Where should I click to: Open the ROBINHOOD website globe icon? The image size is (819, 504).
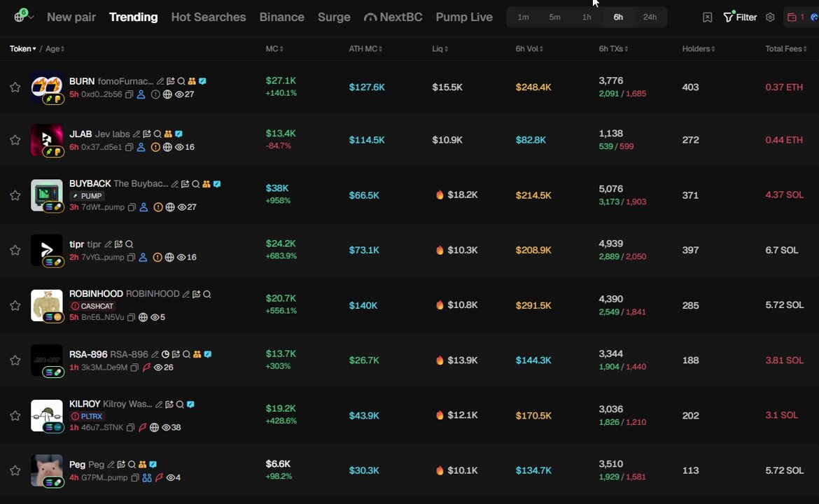(x=143, y=318)
